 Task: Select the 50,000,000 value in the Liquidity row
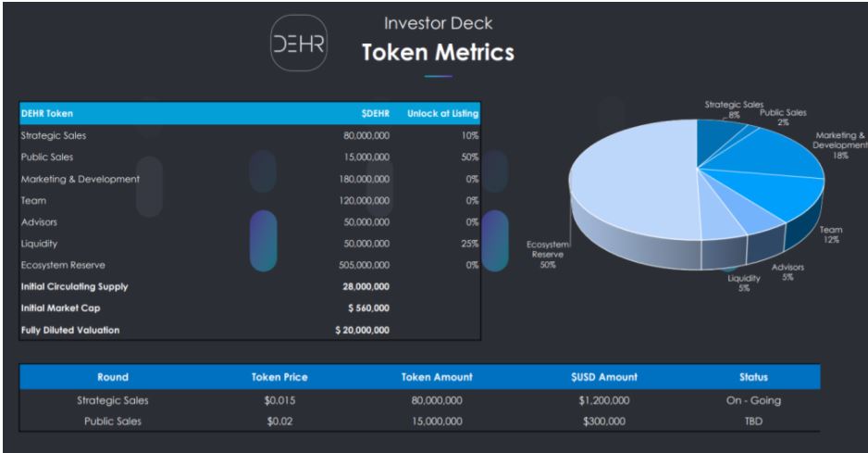pyautogui.click(x=366, y=244)
